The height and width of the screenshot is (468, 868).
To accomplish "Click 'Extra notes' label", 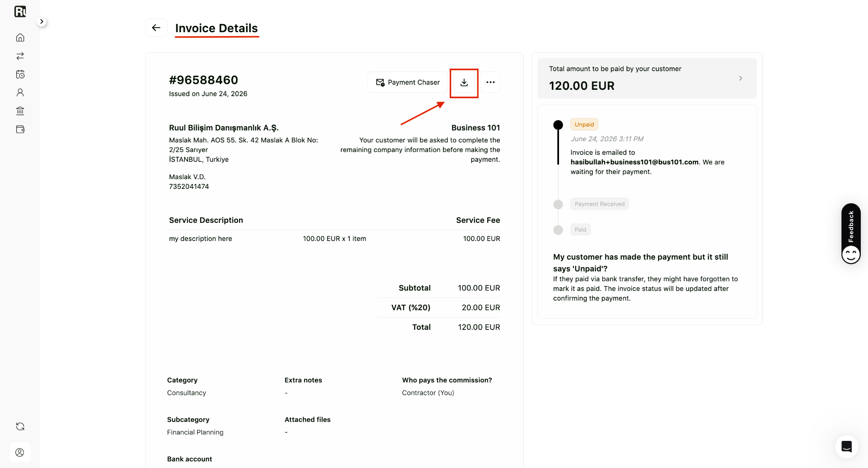I will click(303, 380).
